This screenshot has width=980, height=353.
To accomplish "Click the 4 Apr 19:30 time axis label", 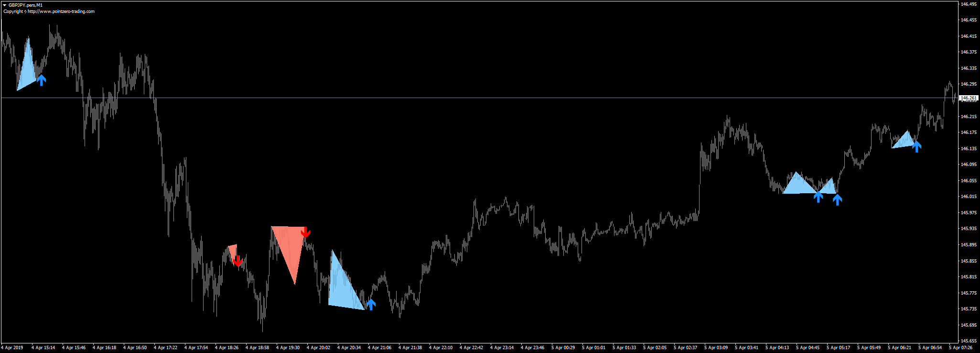I will click(288, 348).
